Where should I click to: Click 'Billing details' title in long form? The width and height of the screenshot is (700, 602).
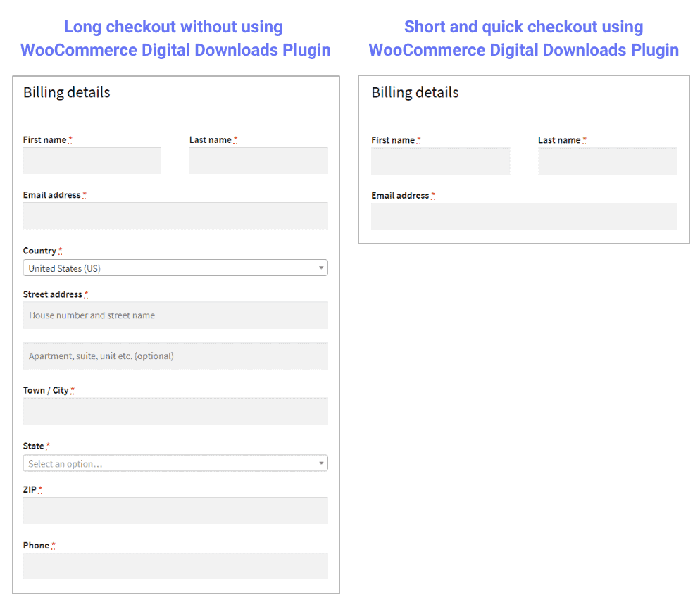coord(66,92)
